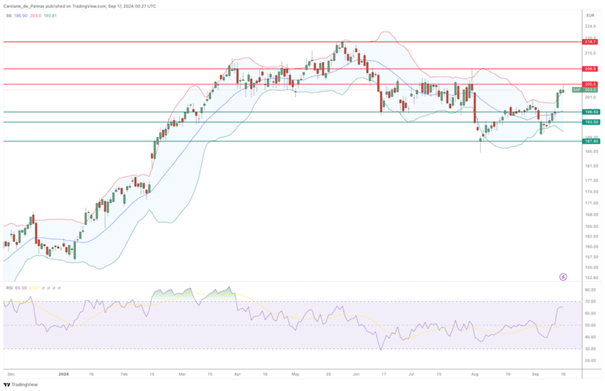Click the Sep label on time axis
The image size is (605, 391).
tap(535, 374)
